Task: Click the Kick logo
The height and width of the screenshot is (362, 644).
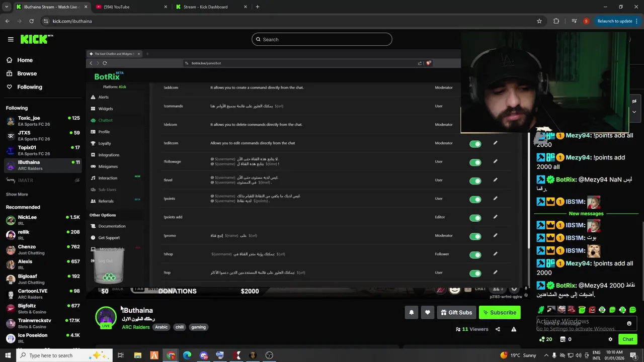Action: pyautogui.click(x=37, y=39)
